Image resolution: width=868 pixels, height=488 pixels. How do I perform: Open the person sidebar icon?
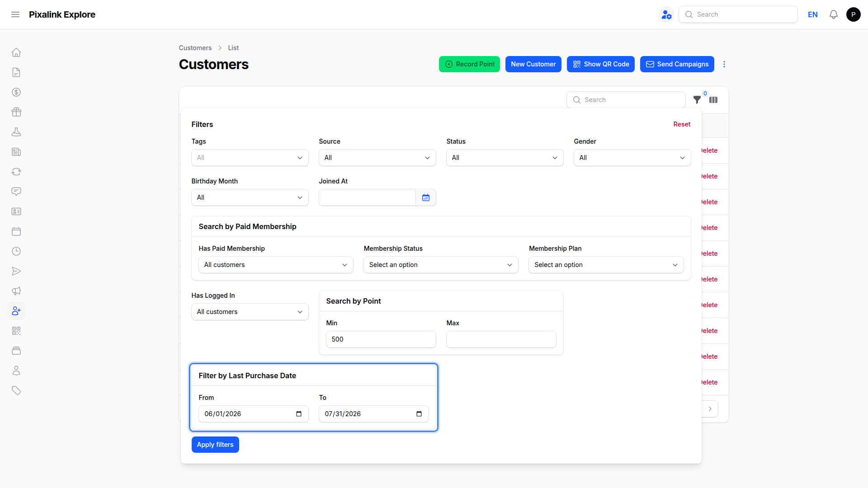pyautogui.click(x=16, y=371)
